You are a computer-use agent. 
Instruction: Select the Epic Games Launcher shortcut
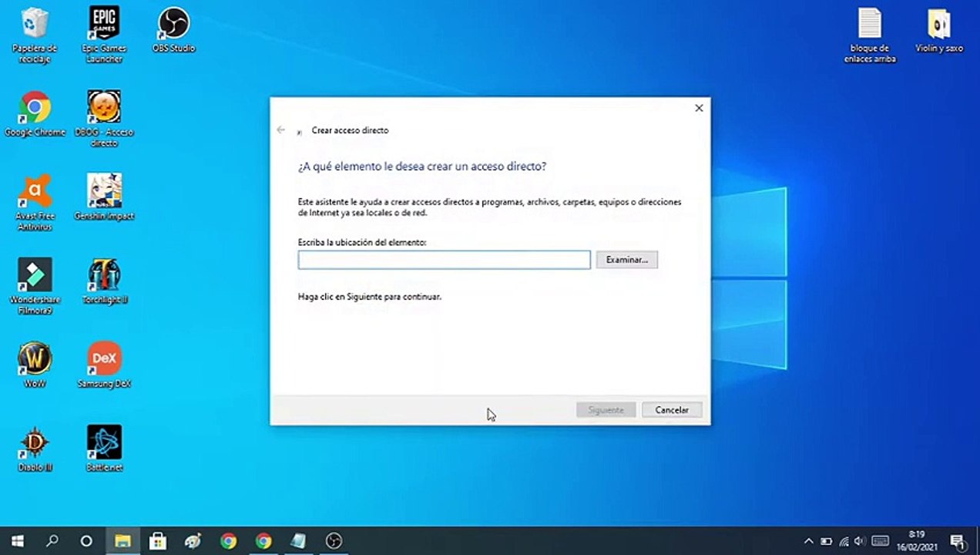coord(104,35)
